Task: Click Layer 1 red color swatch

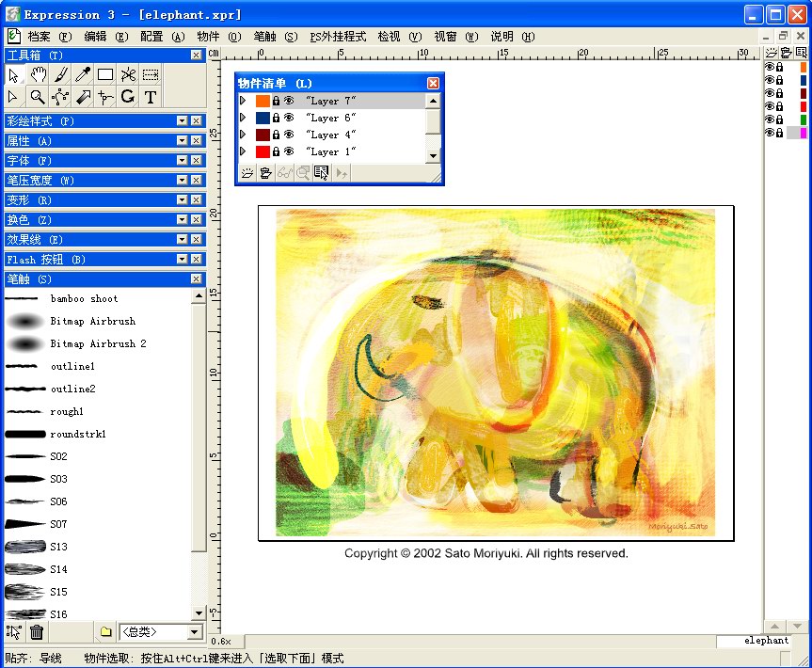Action: (x=263, y=151)
